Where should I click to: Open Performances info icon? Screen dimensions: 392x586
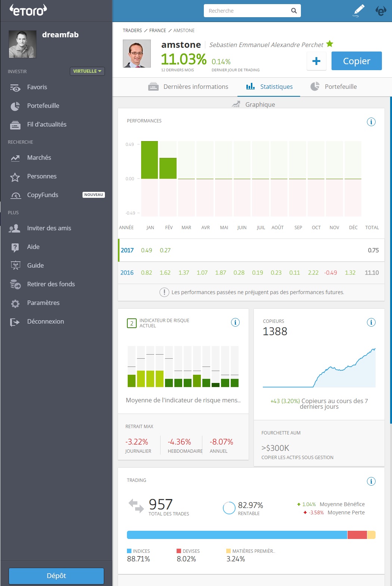[371, 122]
